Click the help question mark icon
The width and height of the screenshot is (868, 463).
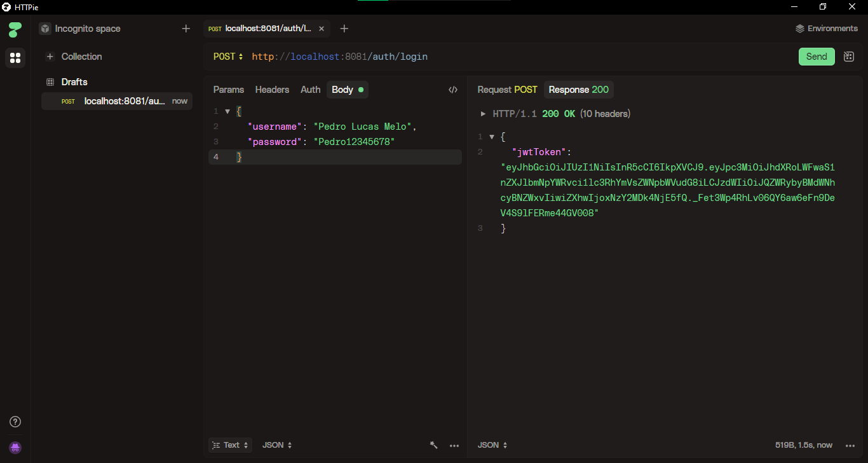(15, 421)
